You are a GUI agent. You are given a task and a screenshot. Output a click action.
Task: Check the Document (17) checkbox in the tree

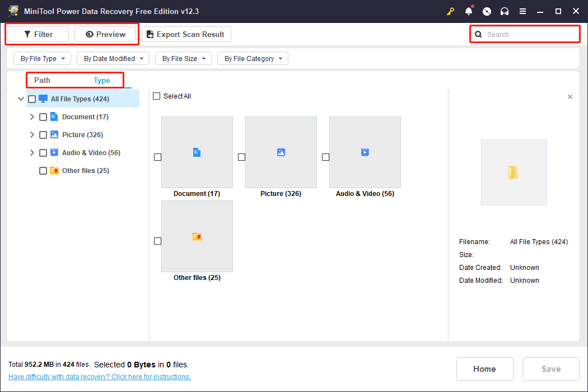(43, 116)
